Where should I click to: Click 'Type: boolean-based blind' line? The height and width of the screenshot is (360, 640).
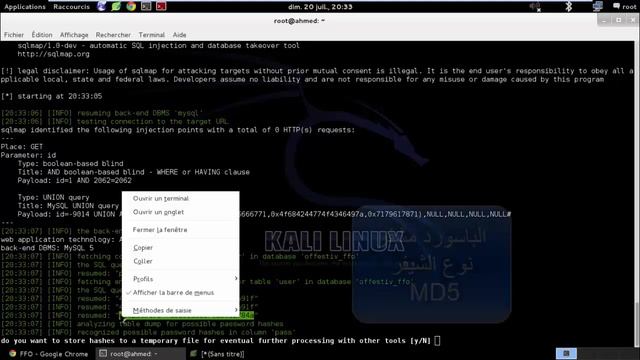[70, 164]
